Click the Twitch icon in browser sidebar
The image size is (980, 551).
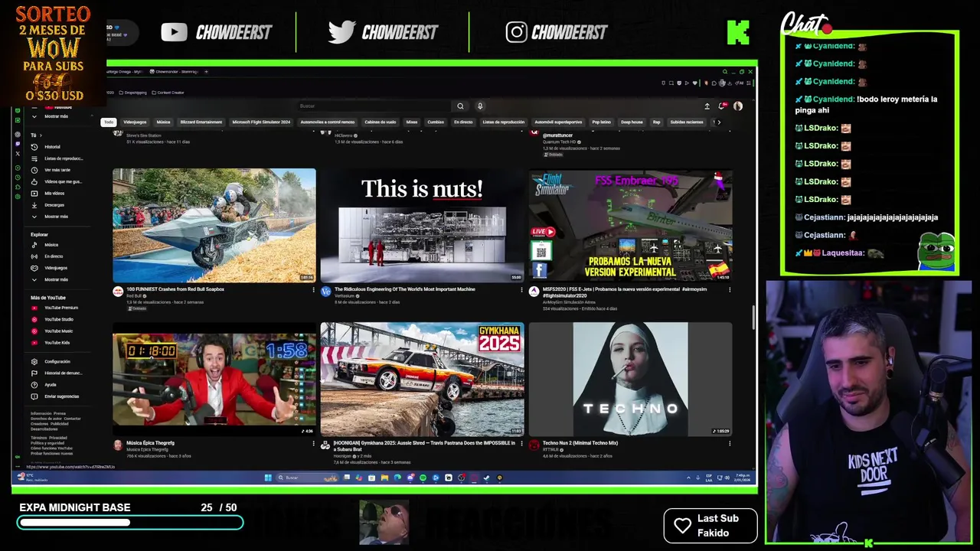tap(18, 144)
